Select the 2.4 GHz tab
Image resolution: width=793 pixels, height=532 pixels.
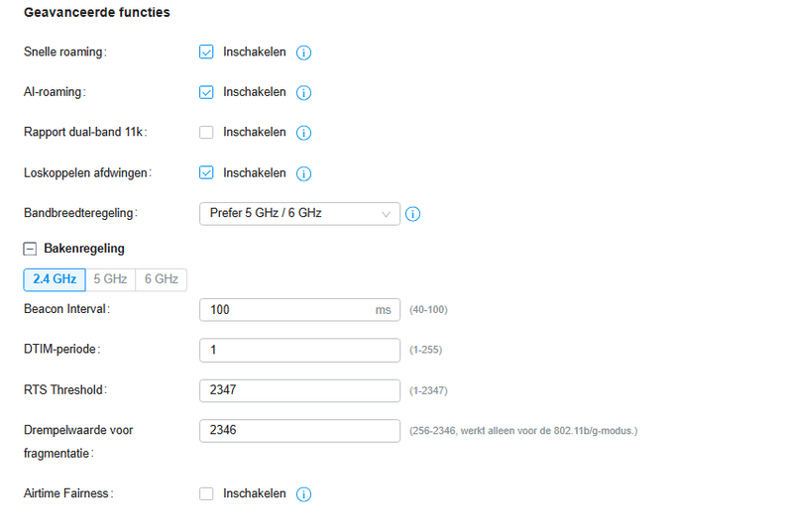coord(55,279)
